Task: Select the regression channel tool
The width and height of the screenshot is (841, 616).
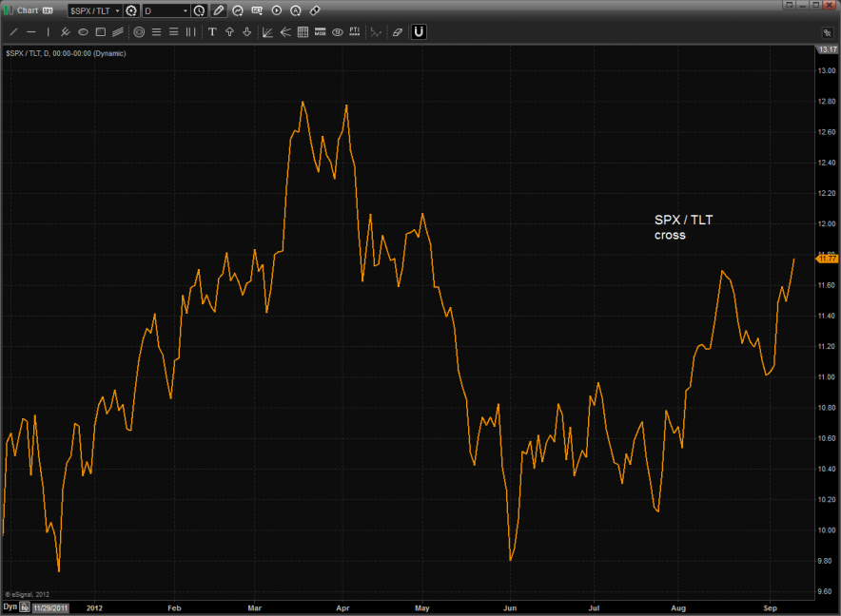Action: tap(118, 32)
